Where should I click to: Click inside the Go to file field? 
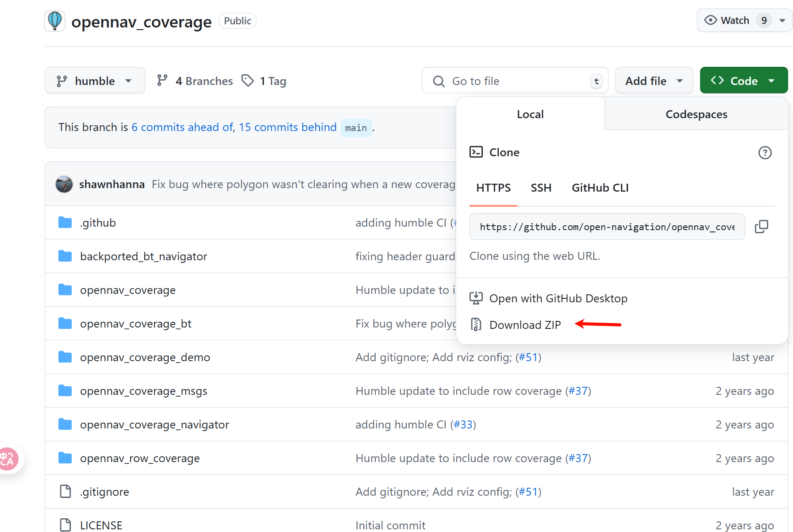pos(509,81)
